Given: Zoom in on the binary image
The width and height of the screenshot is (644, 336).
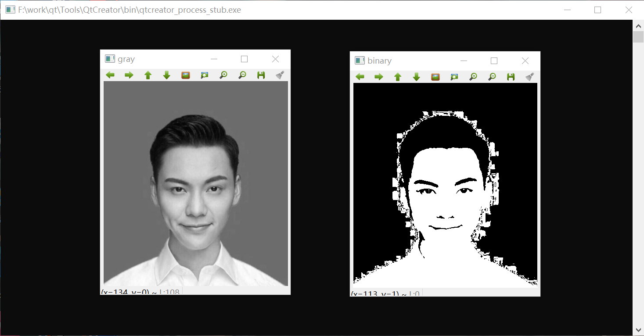Looking at the screenshot, I should [x=473, y=77].
